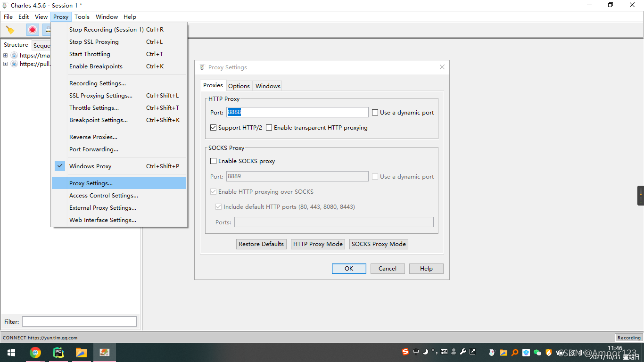
Task: Click the Charles icon in Proxy Settings title
Action: coord(202,67)
